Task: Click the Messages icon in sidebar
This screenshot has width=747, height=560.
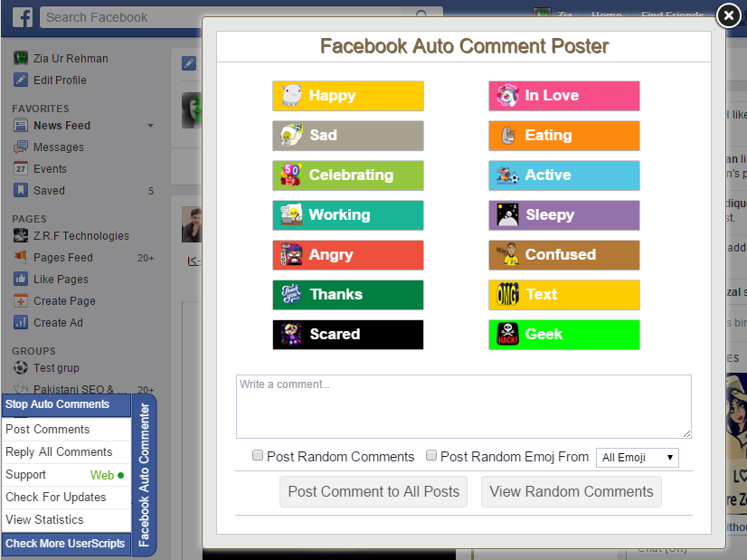Action: [21, 147]
